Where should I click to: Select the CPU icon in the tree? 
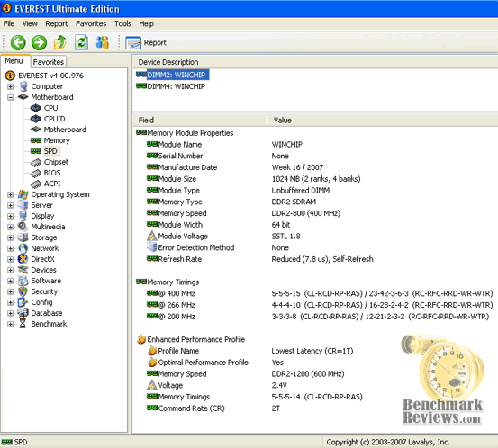(36, 108)
